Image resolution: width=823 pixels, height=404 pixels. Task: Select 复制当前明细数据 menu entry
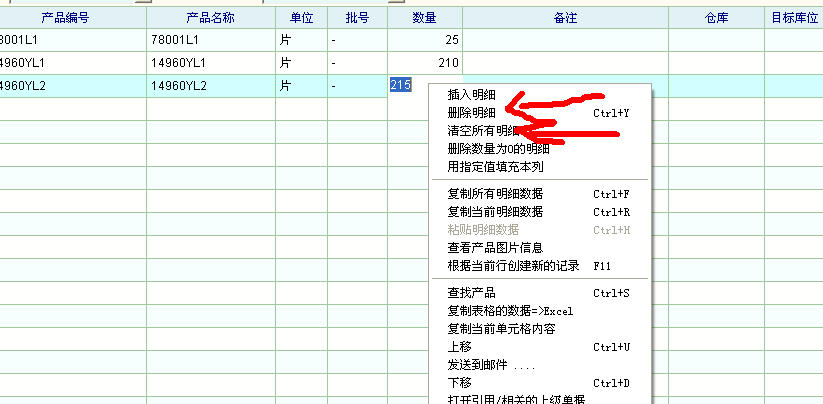(495, 212)
